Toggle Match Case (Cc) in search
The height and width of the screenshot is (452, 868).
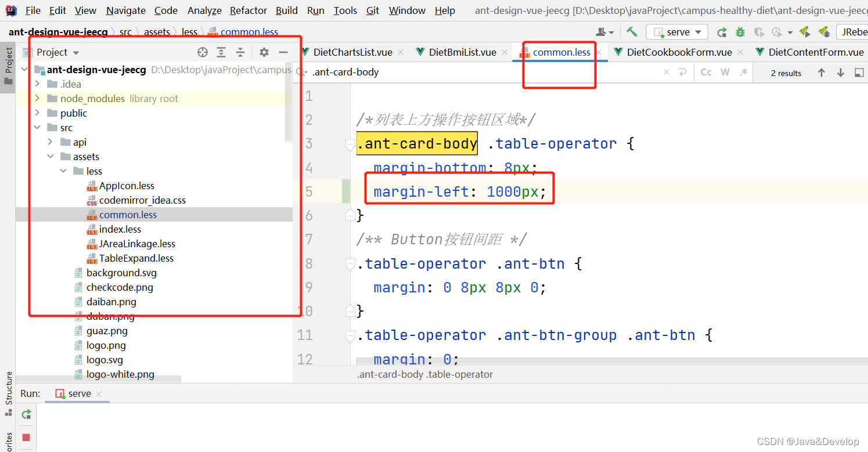[x=706, y=73]
